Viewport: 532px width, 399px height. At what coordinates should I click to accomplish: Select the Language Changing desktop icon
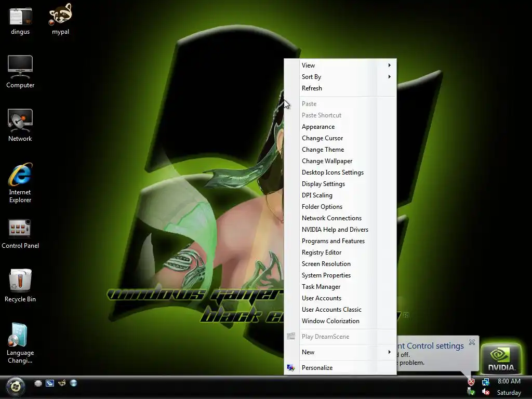point(20,343)
